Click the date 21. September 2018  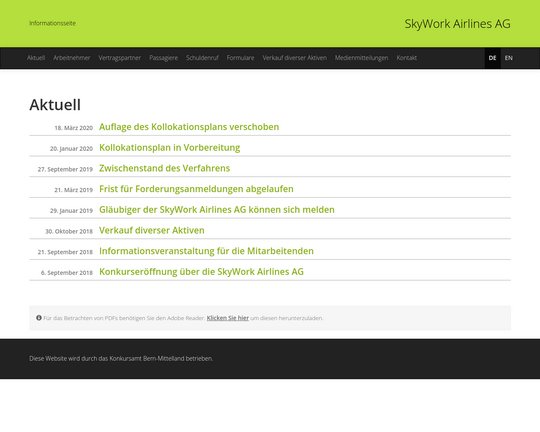pyautogui.click(x=65, y=252)
